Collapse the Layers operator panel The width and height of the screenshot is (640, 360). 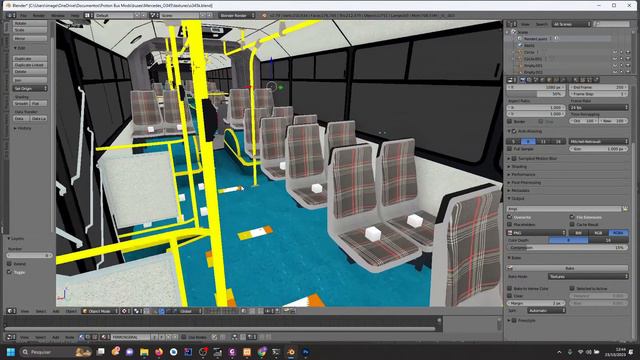pyautogui.click(x=16, y=238)
